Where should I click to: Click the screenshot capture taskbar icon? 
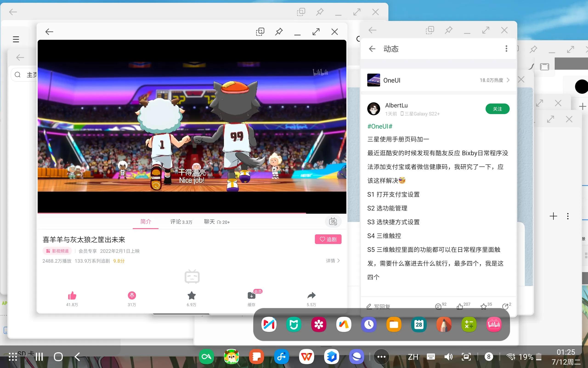[x=466, y=357]
